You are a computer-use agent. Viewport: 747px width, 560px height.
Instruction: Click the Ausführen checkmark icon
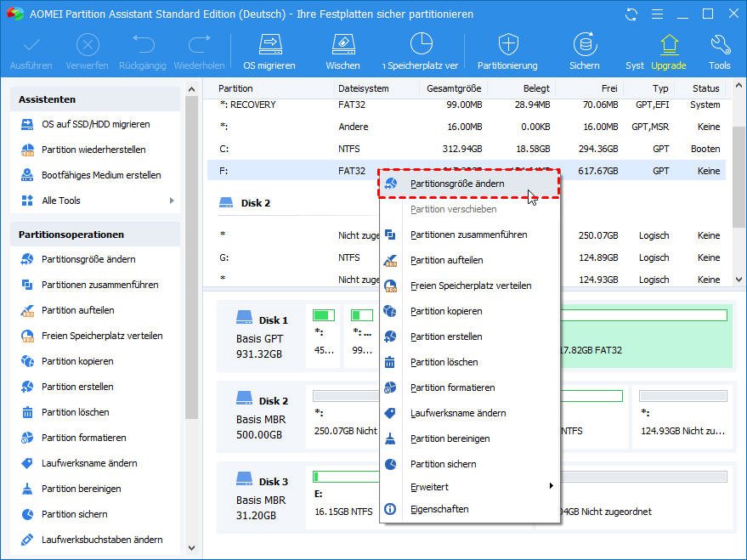[31, 45]
